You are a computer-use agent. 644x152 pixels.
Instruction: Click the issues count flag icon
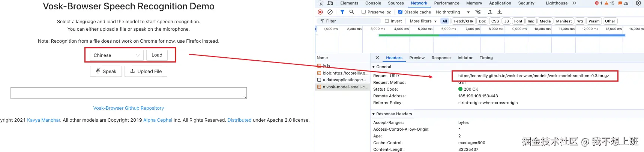click(x=620, y=3)
